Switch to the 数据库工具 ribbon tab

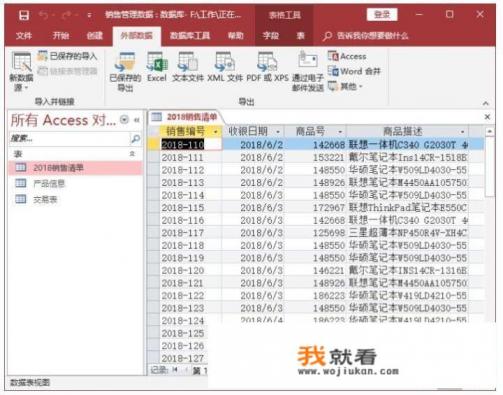(190, 36)
